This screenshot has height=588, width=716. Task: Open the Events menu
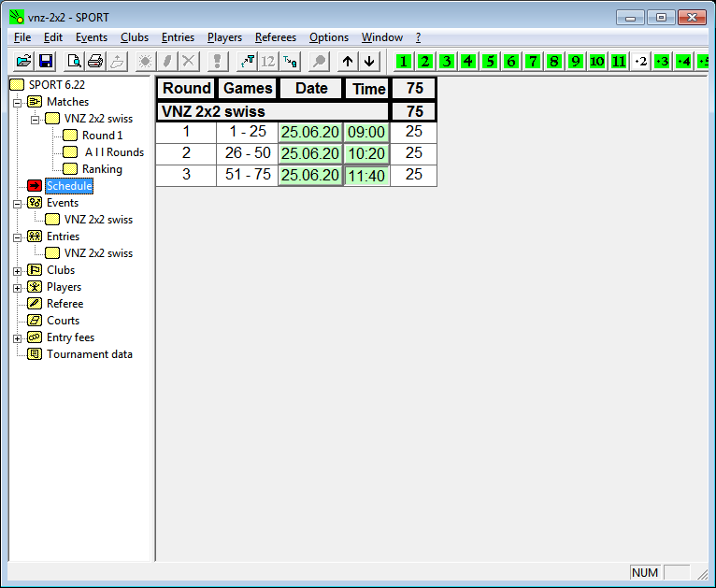click(92, 37)
